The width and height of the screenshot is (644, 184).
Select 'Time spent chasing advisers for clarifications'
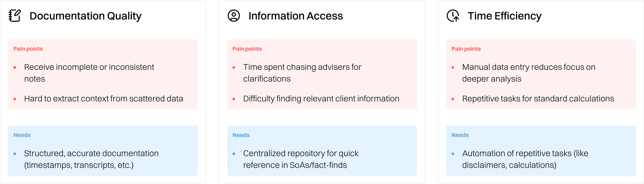coord(302,73)
